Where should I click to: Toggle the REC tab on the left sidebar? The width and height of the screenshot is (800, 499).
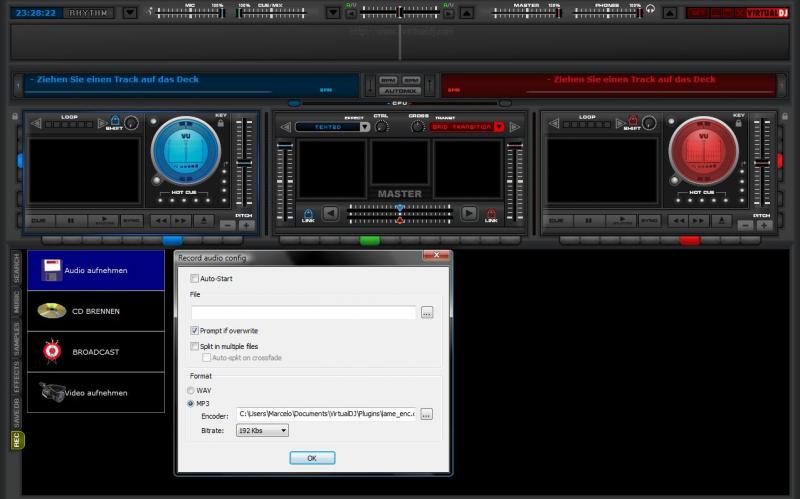(16, 440)
